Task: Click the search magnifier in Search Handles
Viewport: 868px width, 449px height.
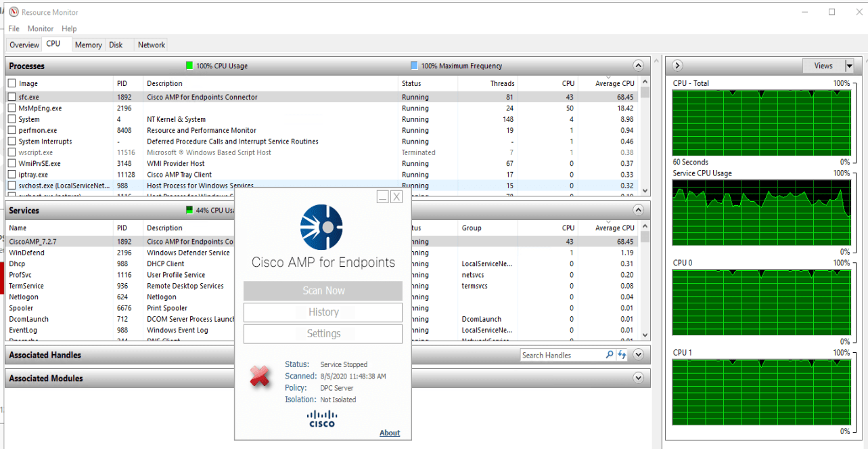Action: [x=609, y=355]
